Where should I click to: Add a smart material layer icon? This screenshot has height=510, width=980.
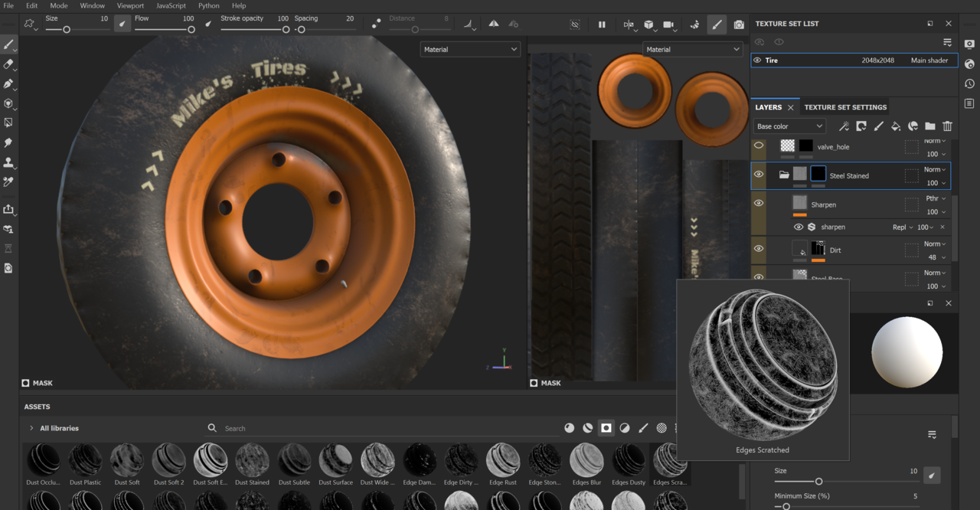[913, 126]
